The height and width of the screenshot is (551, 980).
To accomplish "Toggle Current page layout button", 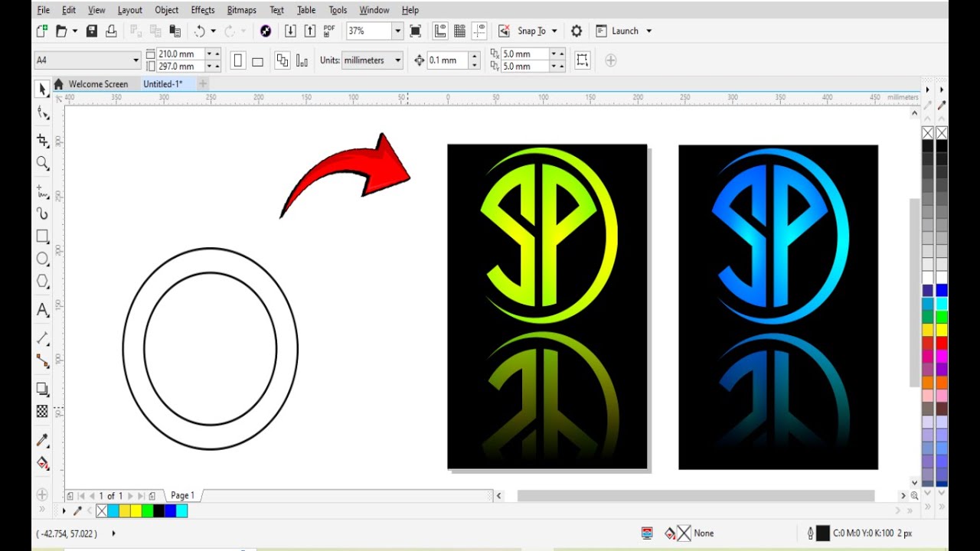I will pos(302,60).
